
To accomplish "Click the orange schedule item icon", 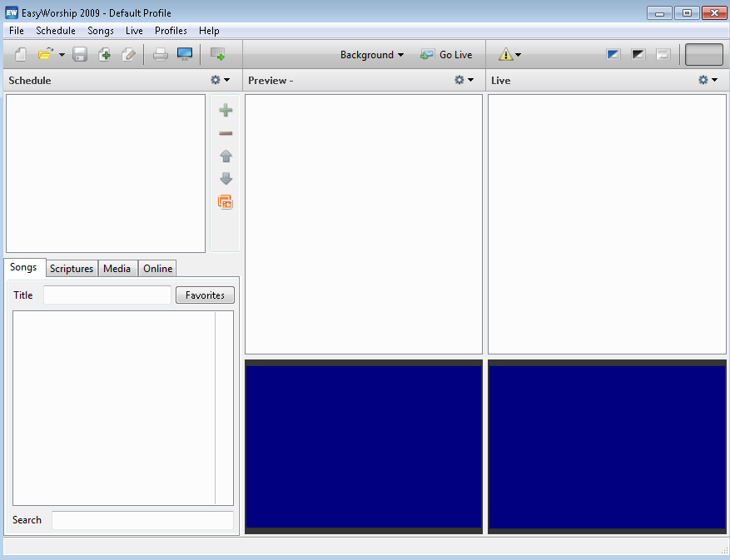I will 226,202.
